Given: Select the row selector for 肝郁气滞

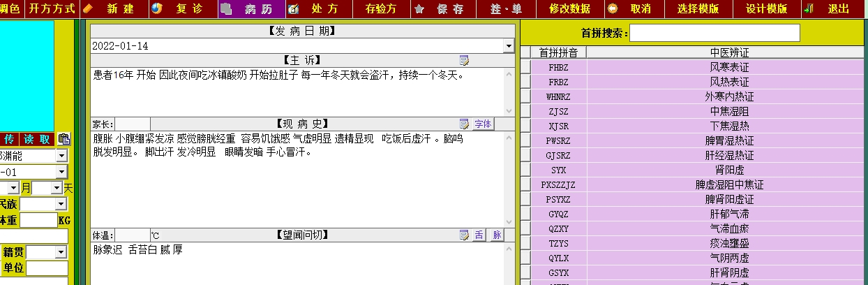Looking at the screenshot, I should [525, 214].
